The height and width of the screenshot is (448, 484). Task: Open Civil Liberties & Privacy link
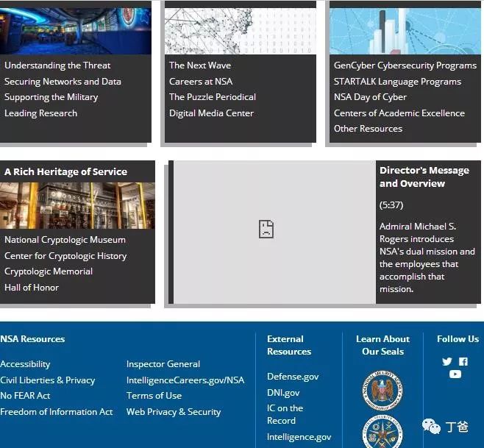pyautogui.click(x=48, y=380)
